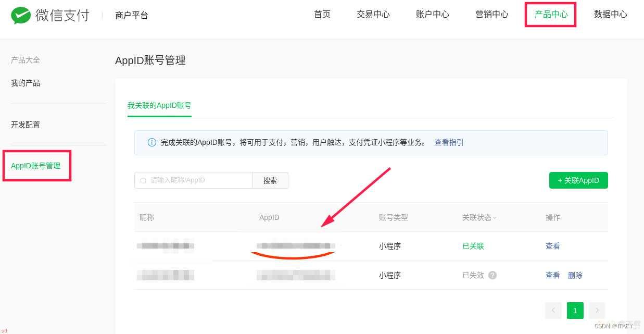Click the 已失效 status text
644x334 pixels.
click(473, 275)
